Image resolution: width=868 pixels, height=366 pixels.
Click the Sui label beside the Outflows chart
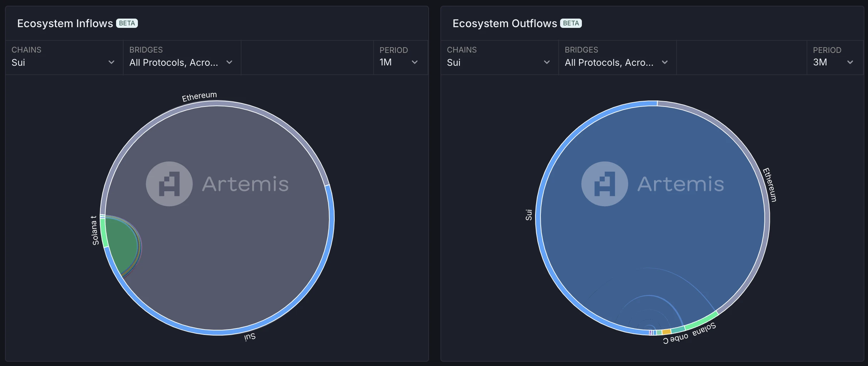click(529, 215)
